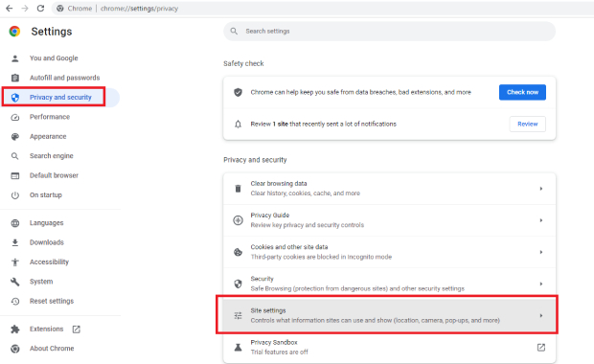Image resolution: width=594 pixels, height=364 pixels.
Task: Open Autofill and passwords section
Action: [x=65, y=78]
